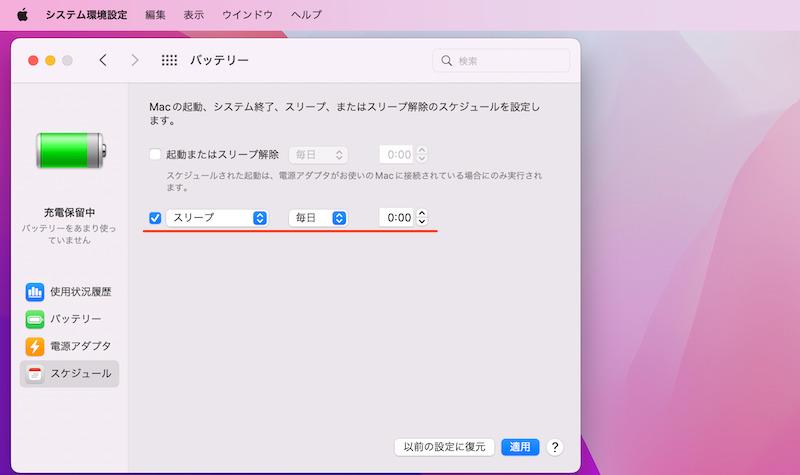Decrease sleep time with down stepper
Screen dimensions: 800x475
point(421,222)
